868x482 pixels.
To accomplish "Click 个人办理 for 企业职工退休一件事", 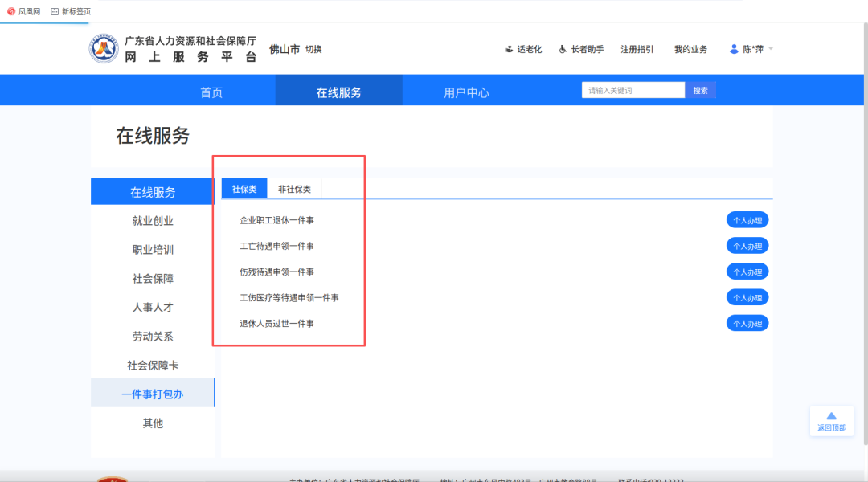I will point(747,220).
